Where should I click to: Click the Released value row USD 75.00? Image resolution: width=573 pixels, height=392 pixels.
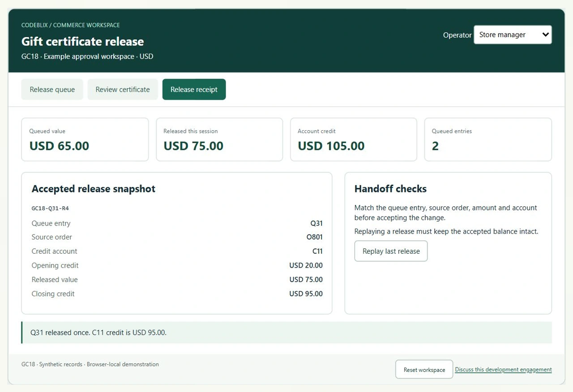pyautogui.click(x=306, y=280)
